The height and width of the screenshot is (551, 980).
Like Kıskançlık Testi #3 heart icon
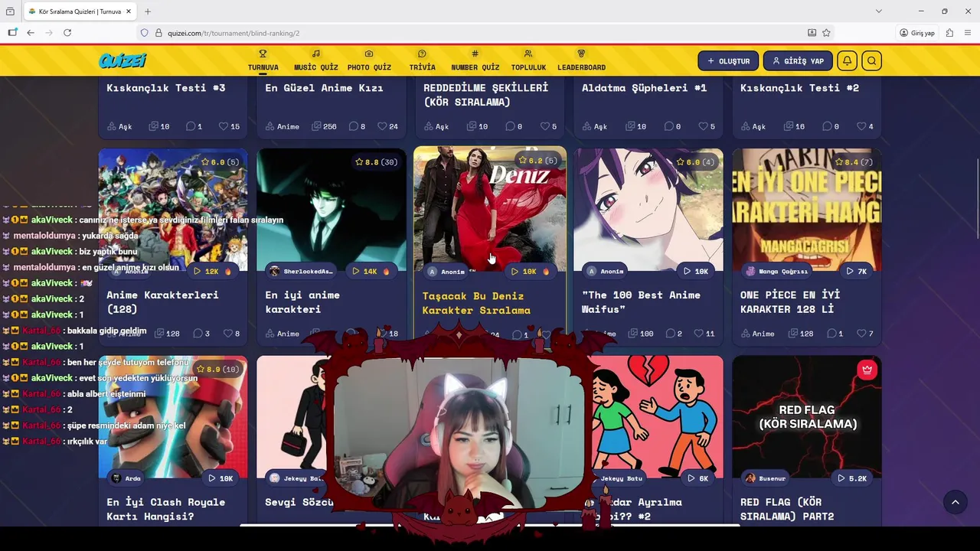coord(224,126)
